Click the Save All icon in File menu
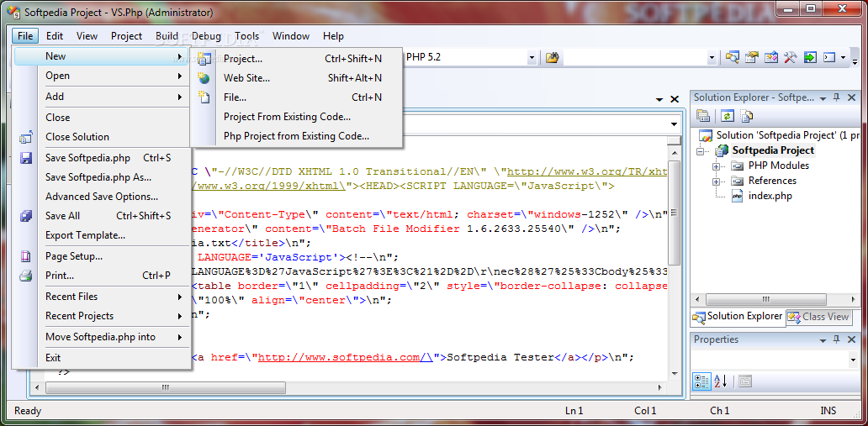 (25, 216)
